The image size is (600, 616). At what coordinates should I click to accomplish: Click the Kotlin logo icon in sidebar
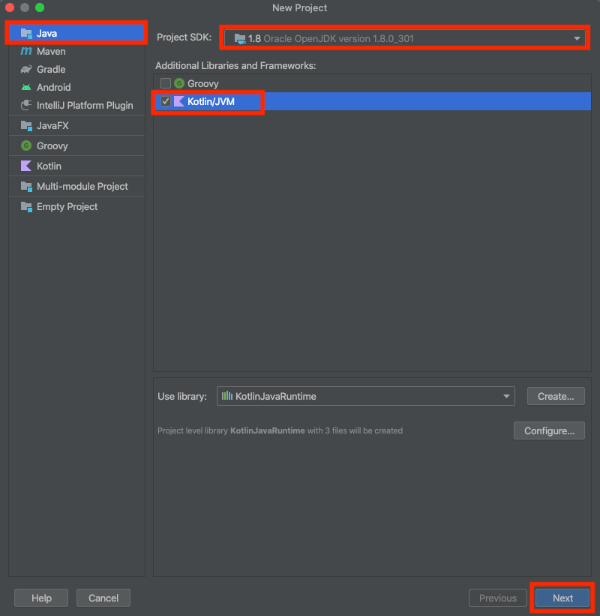coord(26,166)
